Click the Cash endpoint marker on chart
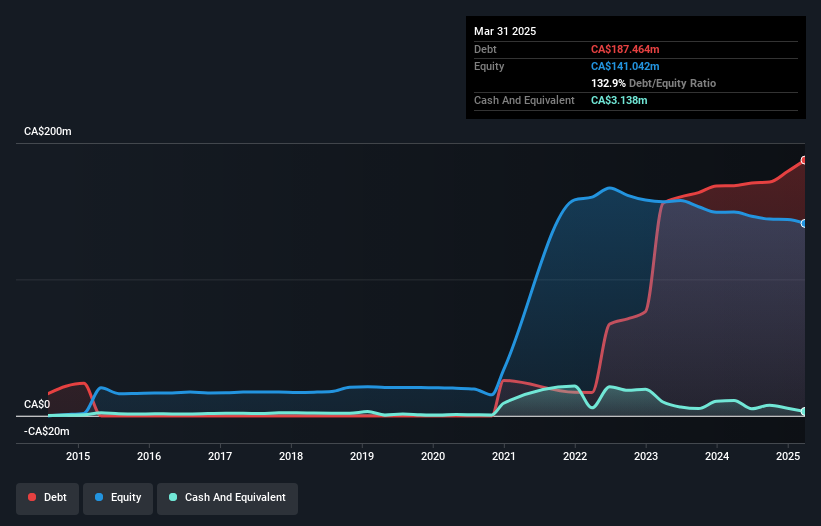821x526 pixels. (804, 411)
